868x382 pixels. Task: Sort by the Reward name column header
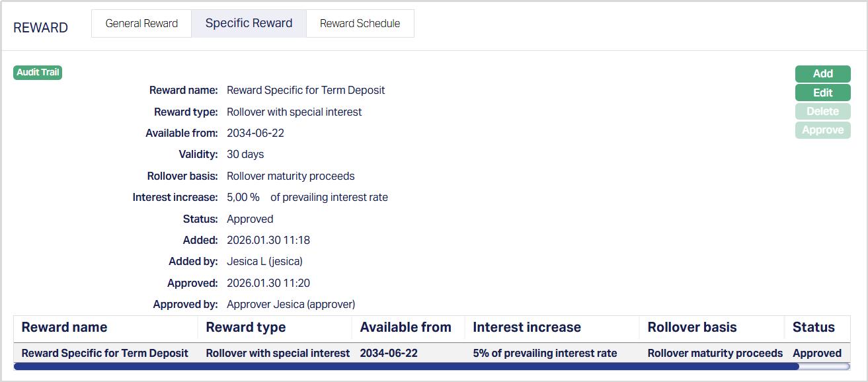(x=64, y=327)
